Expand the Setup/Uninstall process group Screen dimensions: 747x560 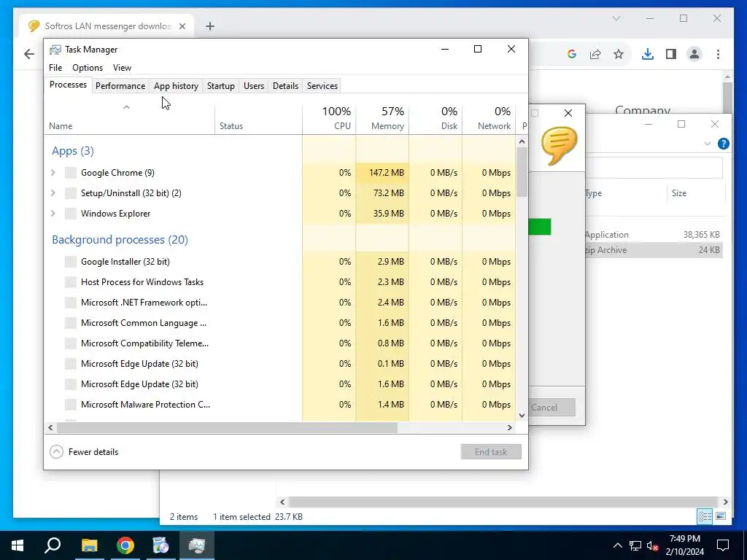click(53, 193)
